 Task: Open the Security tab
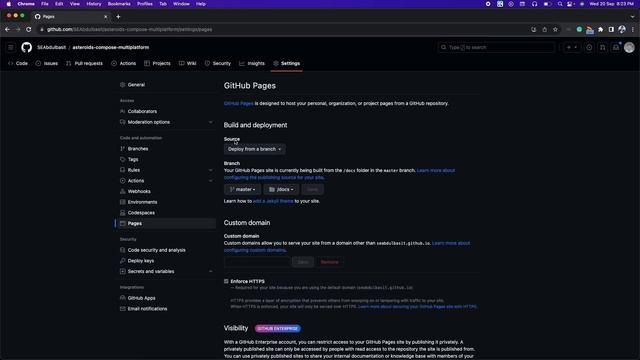[218, 63]
